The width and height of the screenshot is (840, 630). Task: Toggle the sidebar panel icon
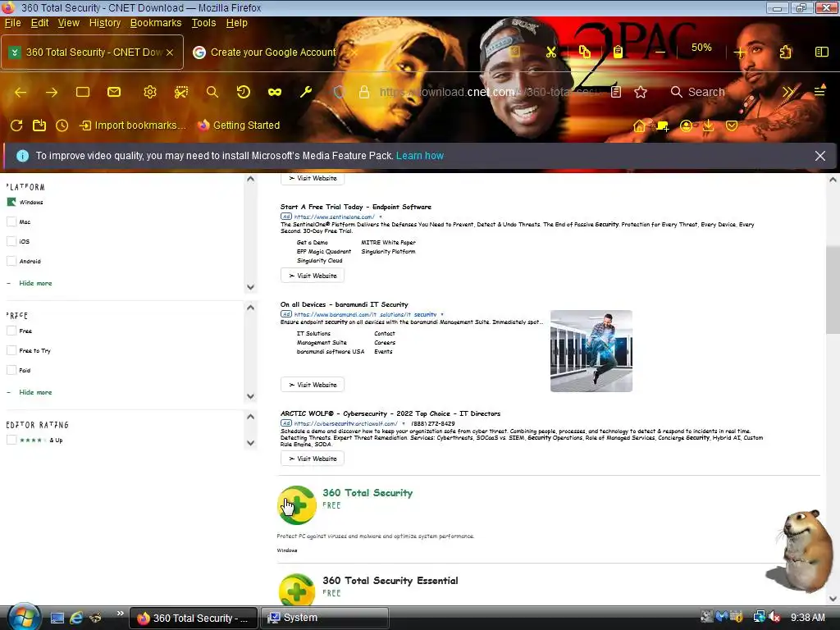[822, 52]
